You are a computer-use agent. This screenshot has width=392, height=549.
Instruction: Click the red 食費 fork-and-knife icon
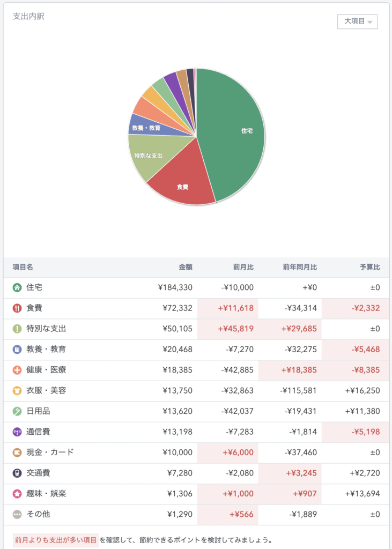point(17,308)
